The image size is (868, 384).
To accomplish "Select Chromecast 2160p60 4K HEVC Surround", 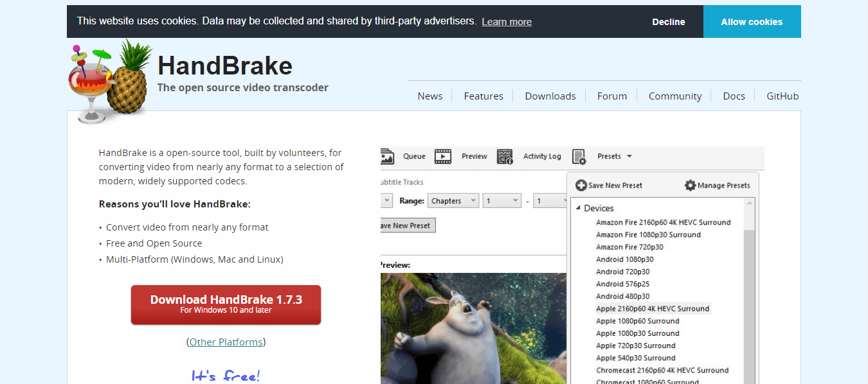I will pos(662,370).
